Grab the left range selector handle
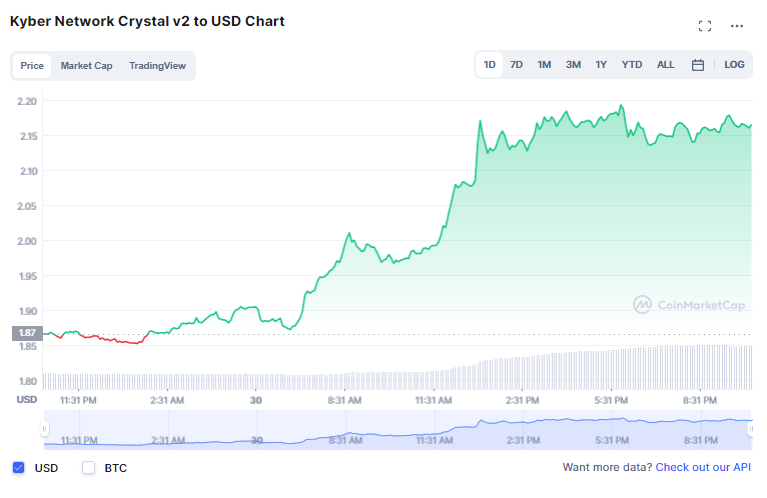The height and width of the screenshot is (498, 767). point(44,430)
